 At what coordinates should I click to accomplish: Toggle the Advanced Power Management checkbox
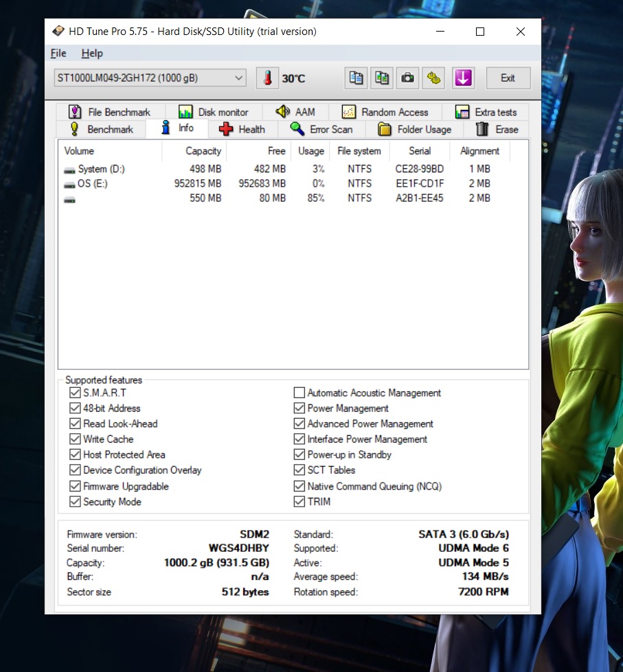(299, 424)
